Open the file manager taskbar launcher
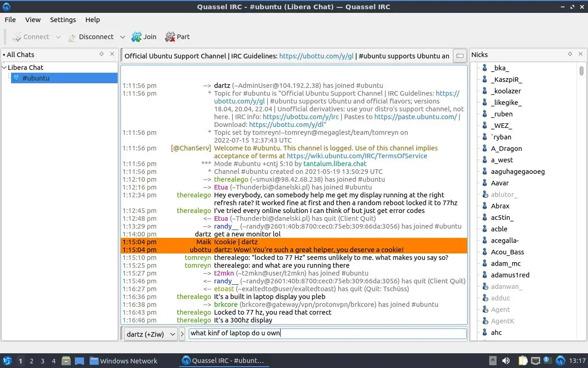Screen dimensions: 588x368 (x=66, y=361)
